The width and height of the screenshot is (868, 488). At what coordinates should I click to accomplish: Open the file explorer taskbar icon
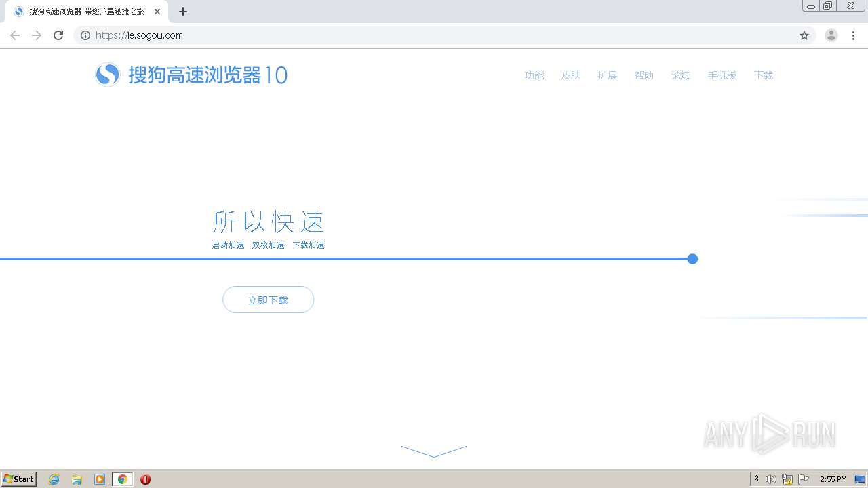point(77,479)
